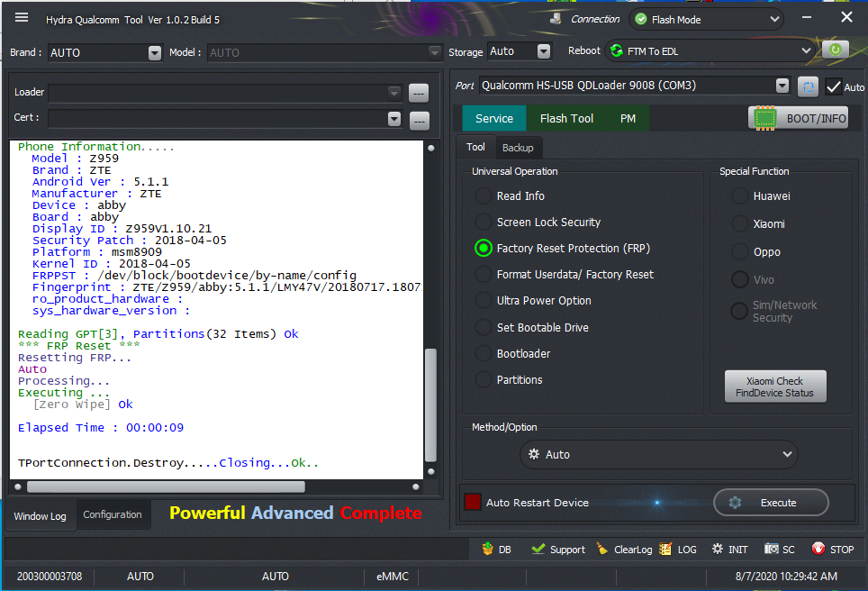Click the green reboot refresh icon
This screenshot has width=868, height=591.
pos(835,50)
